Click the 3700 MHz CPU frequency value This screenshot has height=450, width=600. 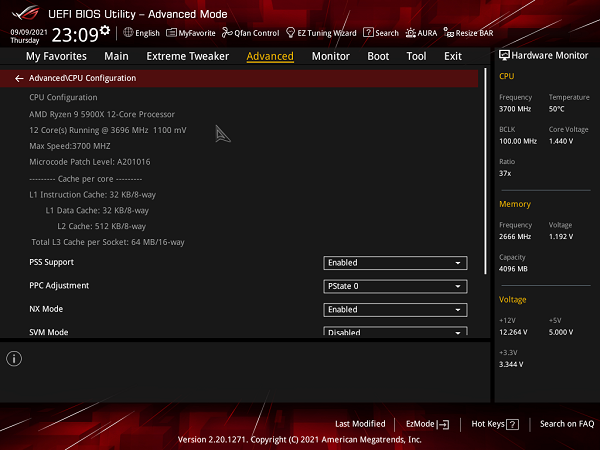coord(515,109)
